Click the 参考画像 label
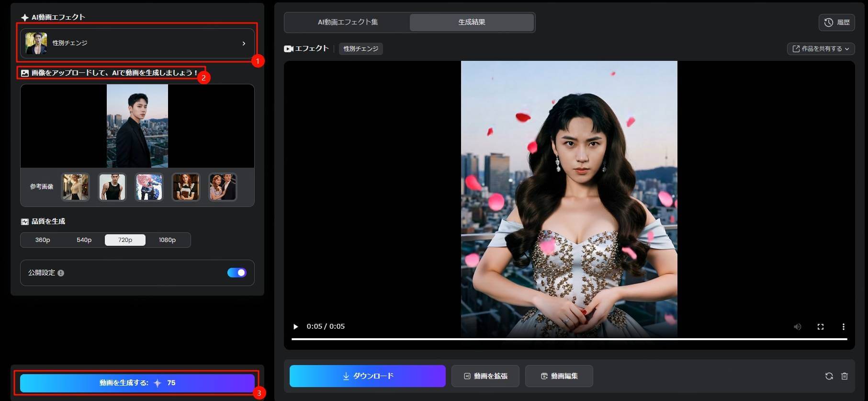The image size is (868, 401). pyautogui.click(x=42, y=186)
